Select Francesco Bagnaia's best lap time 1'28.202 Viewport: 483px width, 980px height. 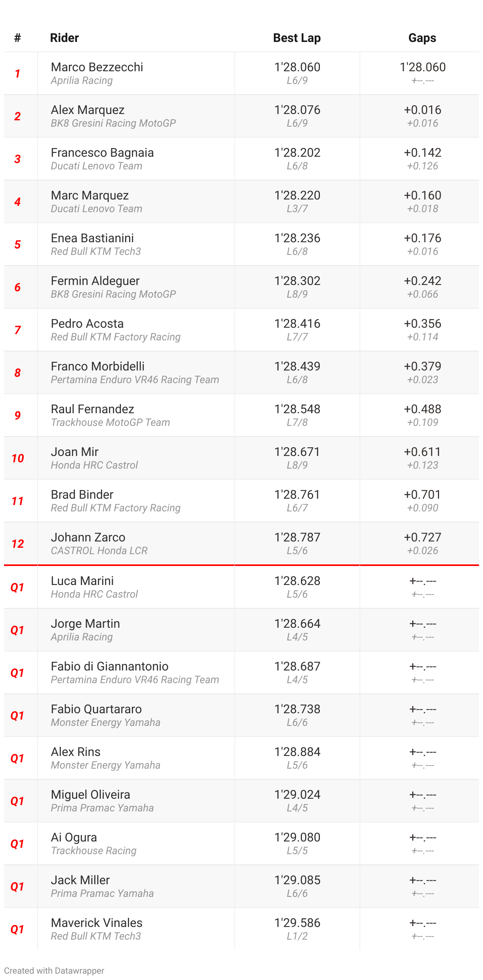pyautogui.click(x=297, y=153)
